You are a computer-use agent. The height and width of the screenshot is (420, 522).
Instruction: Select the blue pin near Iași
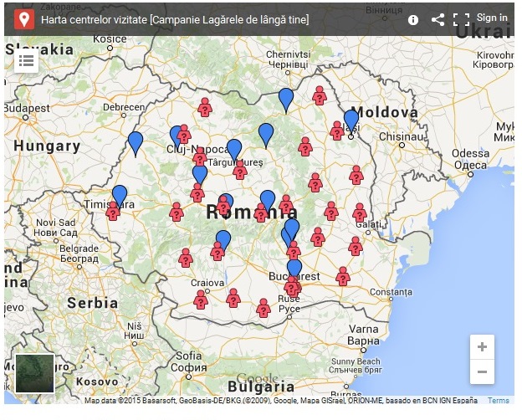351,120
